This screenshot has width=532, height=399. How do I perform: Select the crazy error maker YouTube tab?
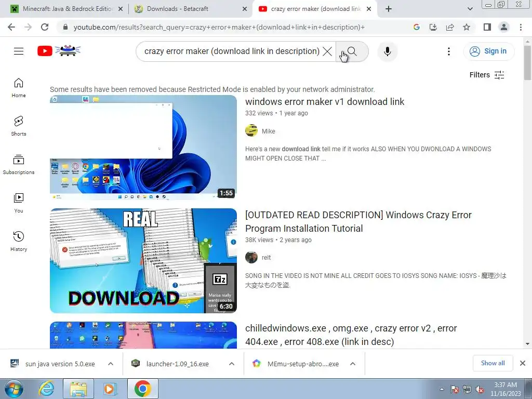[315, 9]
